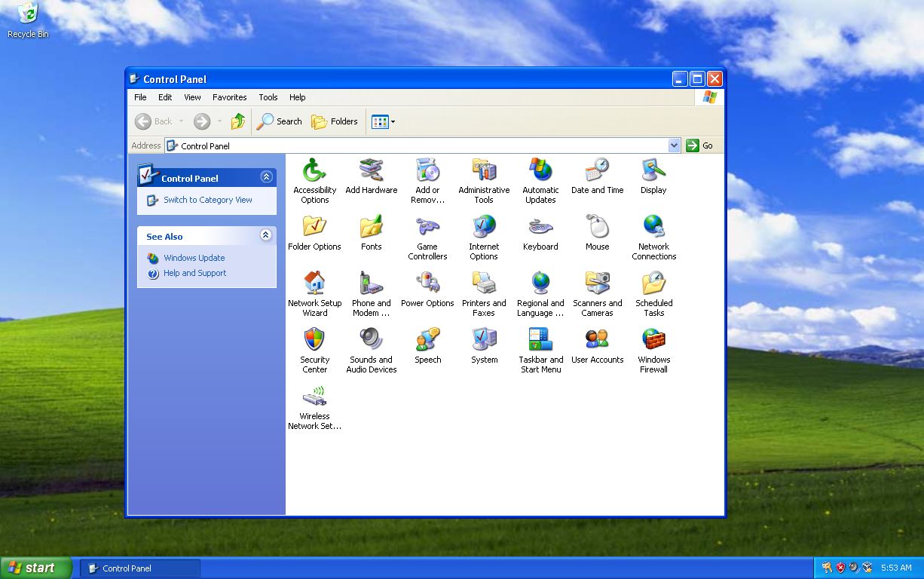
Task: Open the Favorites menu
Action: 229,97
